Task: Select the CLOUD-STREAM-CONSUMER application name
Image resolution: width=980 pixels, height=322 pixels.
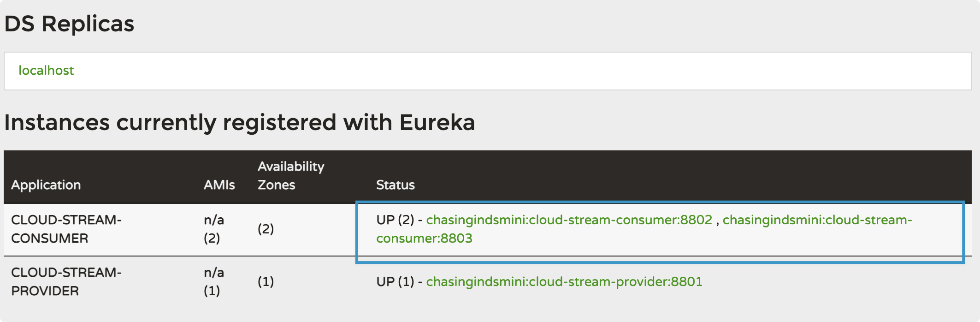Action: click(66, 229)
